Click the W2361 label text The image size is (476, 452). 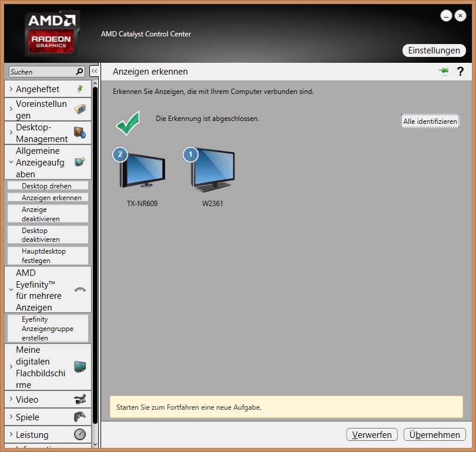pyautogui.click(x=213, y=204)
